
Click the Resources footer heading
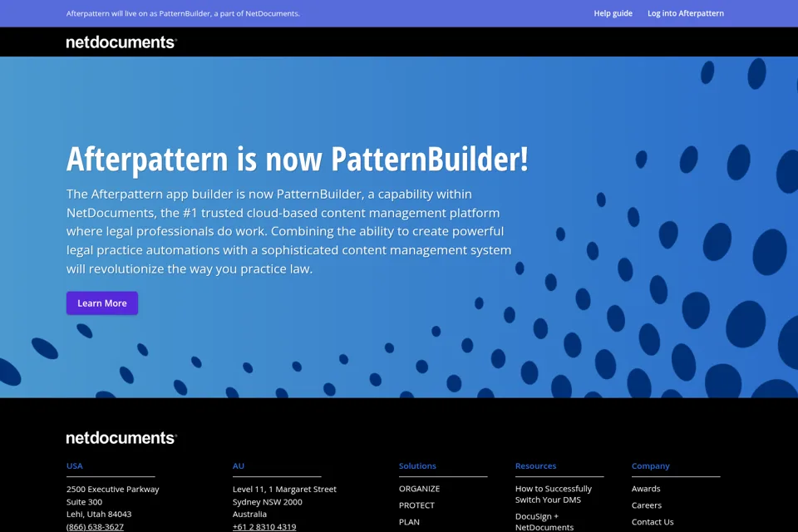pos(535,465)
